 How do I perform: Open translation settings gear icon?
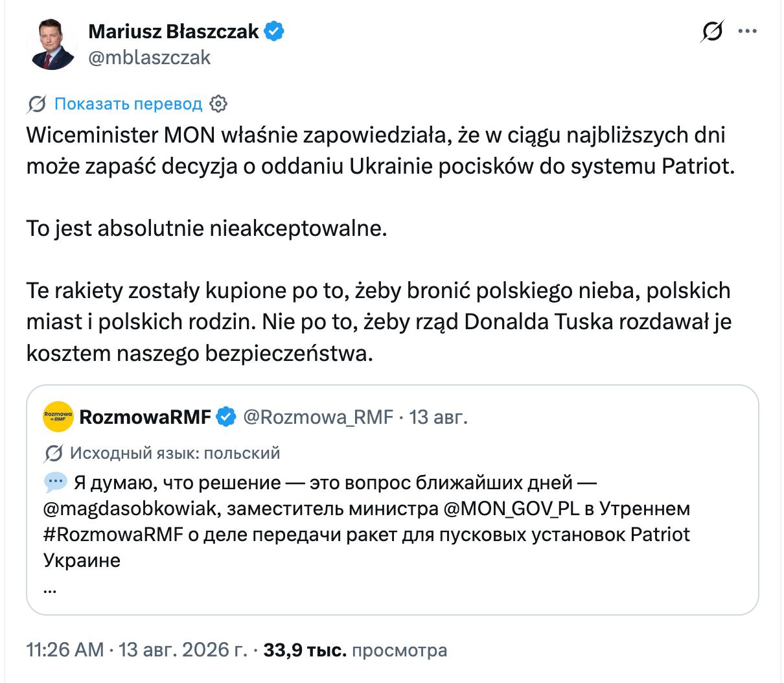pos(218,104)
